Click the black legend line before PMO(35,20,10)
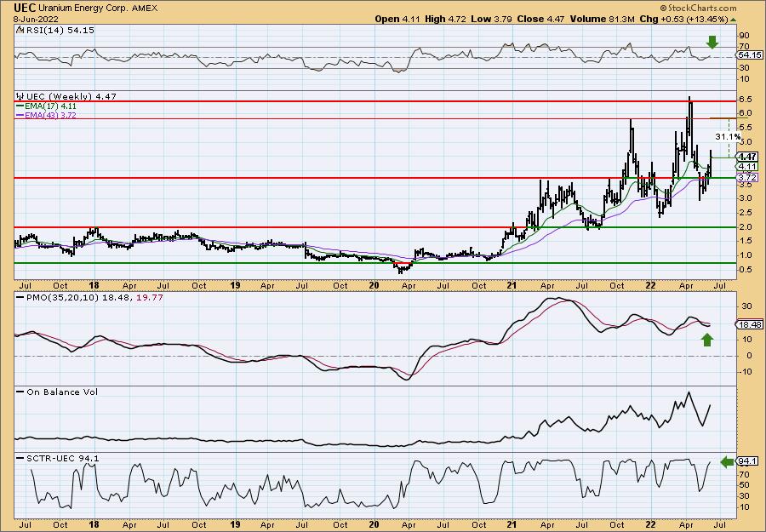This screenshot has height=532, width=766. tap(20, 297)
